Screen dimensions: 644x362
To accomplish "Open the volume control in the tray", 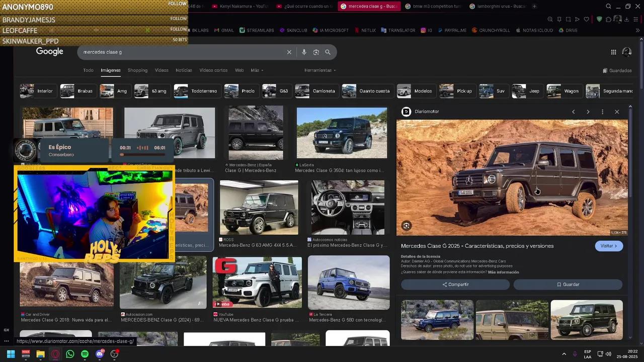I will pos(608,354).
